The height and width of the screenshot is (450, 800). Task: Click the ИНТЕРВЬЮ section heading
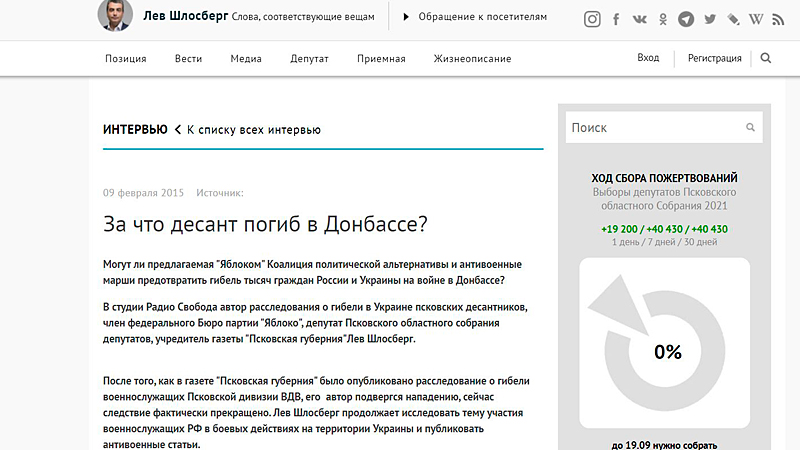tap(135, 130)
